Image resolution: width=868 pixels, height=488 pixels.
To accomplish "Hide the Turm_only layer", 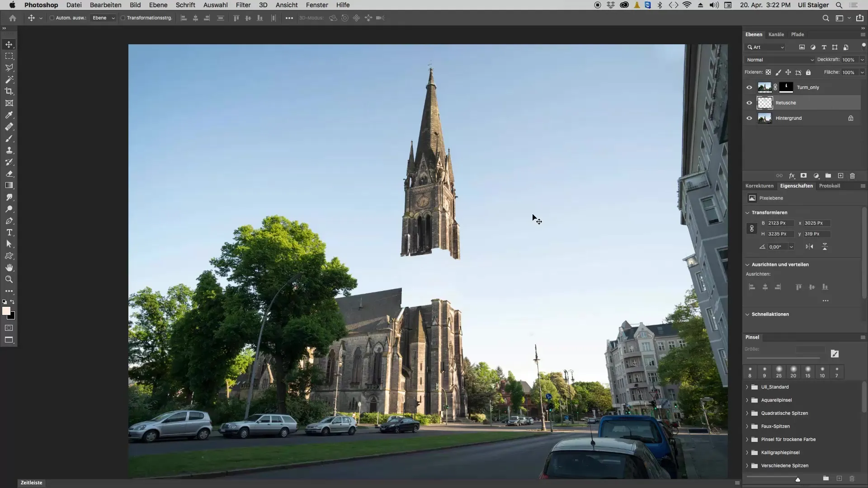I will tap(749, 87).
